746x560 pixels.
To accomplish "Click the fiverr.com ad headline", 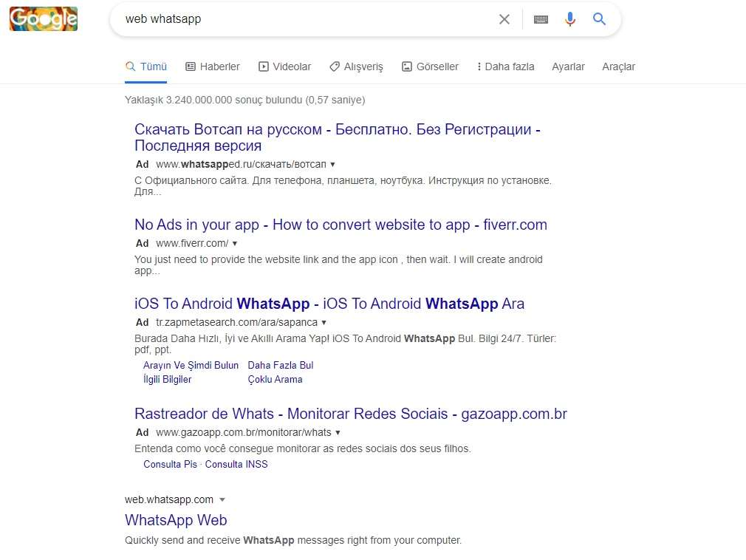I will pyautogui.click(x=341, y=225).
